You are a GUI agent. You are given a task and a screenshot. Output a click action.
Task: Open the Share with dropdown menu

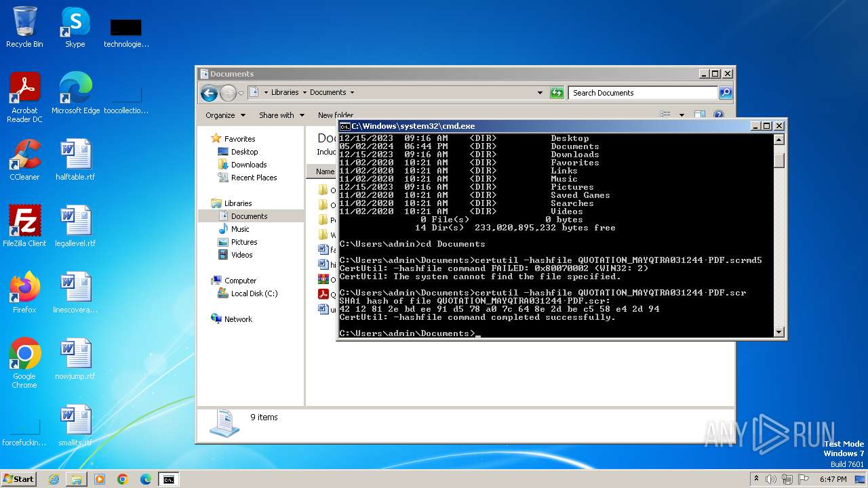[281, 115]
